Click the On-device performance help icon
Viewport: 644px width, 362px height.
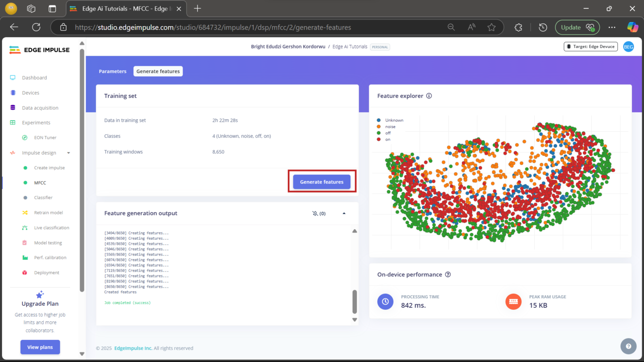pos(448,275)
